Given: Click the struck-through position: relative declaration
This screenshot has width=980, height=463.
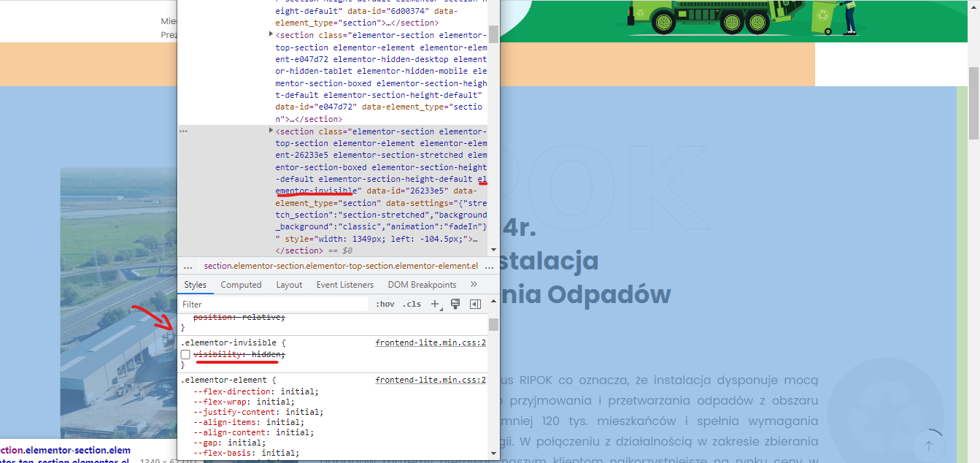Looking at the screenshot, I should tap(239, 317).
